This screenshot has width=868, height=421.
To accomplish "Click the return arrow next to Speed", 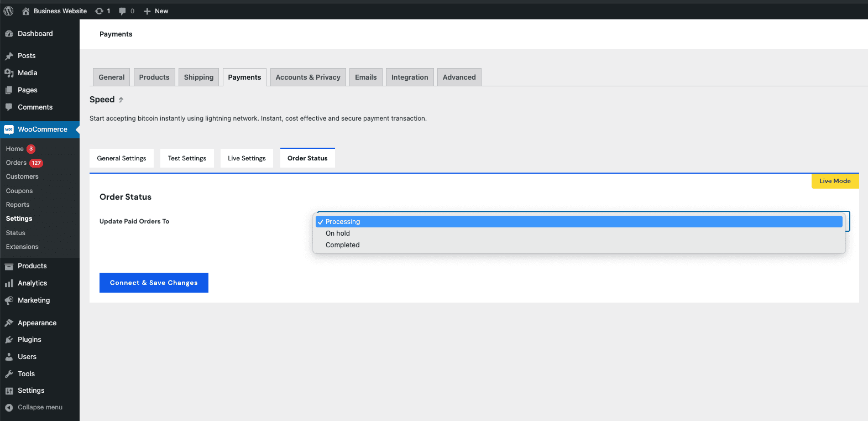I will click(121, 100).
